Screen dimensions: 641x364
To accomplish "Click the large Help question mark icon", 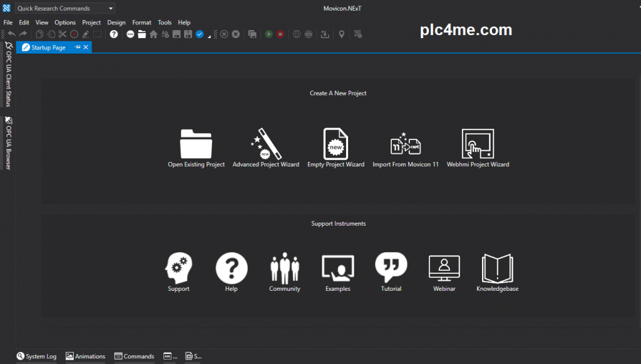I will 232,268.
